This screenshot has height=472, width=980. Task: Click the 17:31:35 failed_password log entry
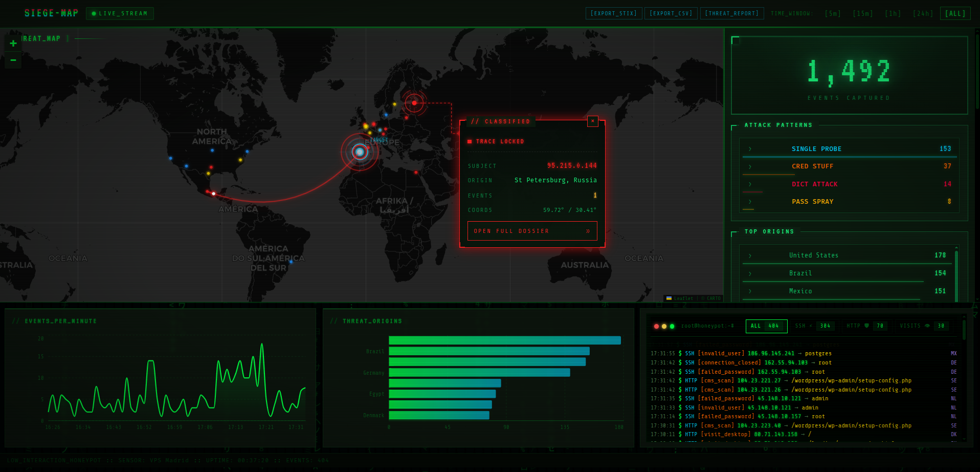(x=804, y=399)
